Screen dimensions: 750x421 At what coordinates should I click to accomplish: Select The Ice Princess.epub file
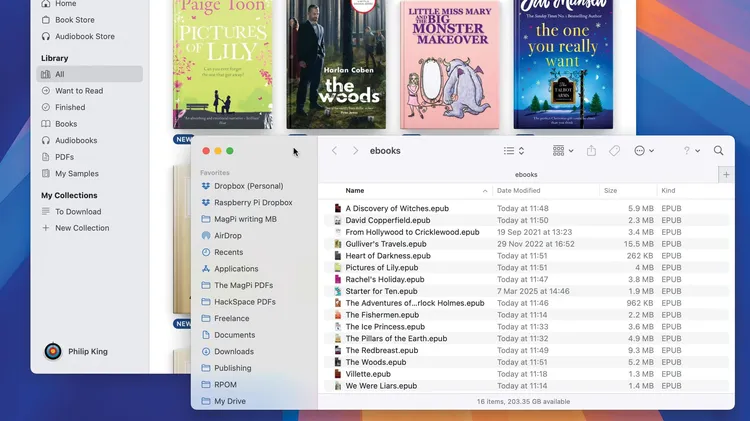[x=526, y=327]
